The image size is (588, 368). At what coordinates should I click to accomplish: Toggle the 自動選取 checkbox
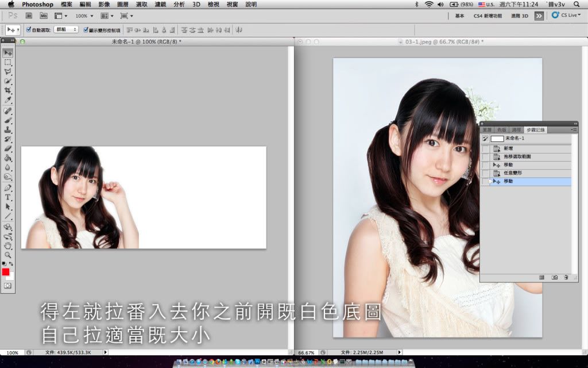pyautogui.click(x=29, y=29)
